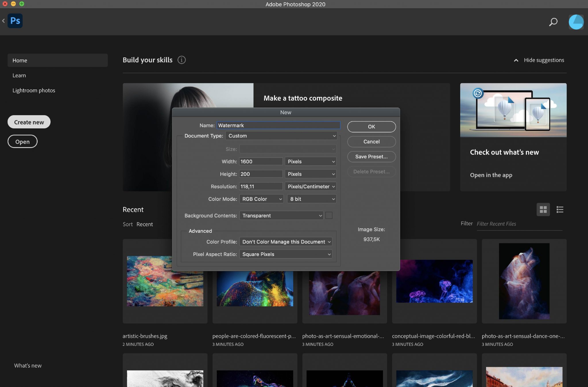
Task: Click the Save Preset button
Action: point(371,157)
